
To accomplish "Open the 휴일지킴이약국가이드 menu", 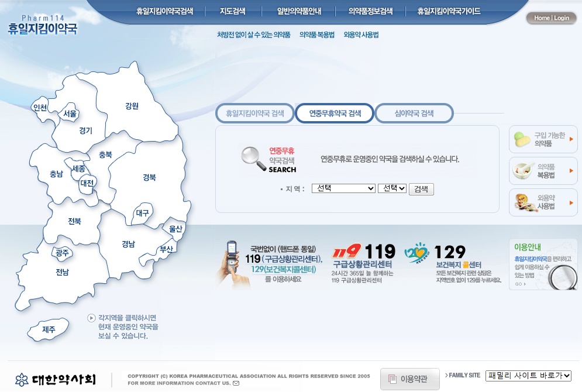I will click(449, 11).
